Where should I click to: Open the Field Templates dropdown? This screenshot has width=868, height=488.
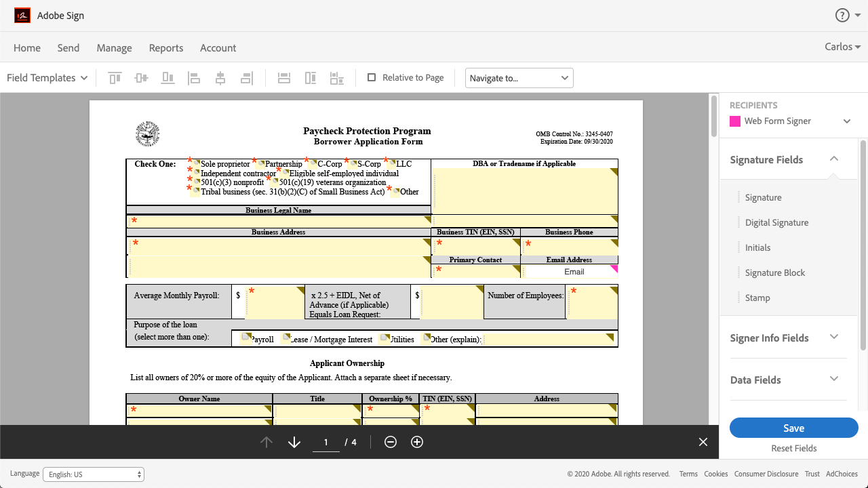tap(47, 78)
